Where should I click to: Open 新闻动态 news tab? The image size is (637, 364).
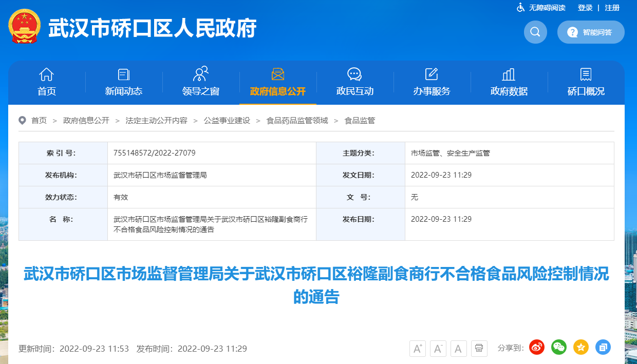[x=124, y=82]
